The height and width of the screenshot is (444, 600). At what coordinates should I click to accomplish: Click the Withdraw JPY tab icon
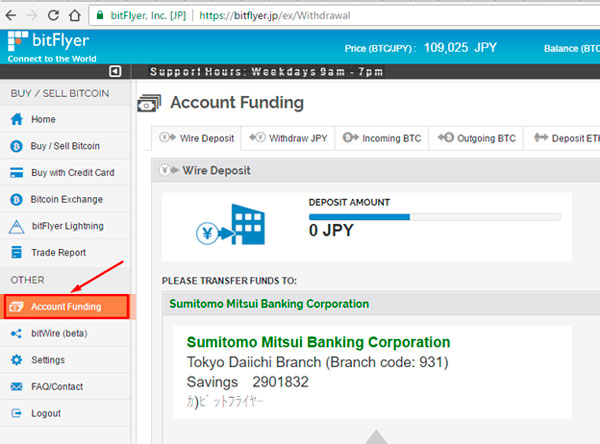(257, 137)
